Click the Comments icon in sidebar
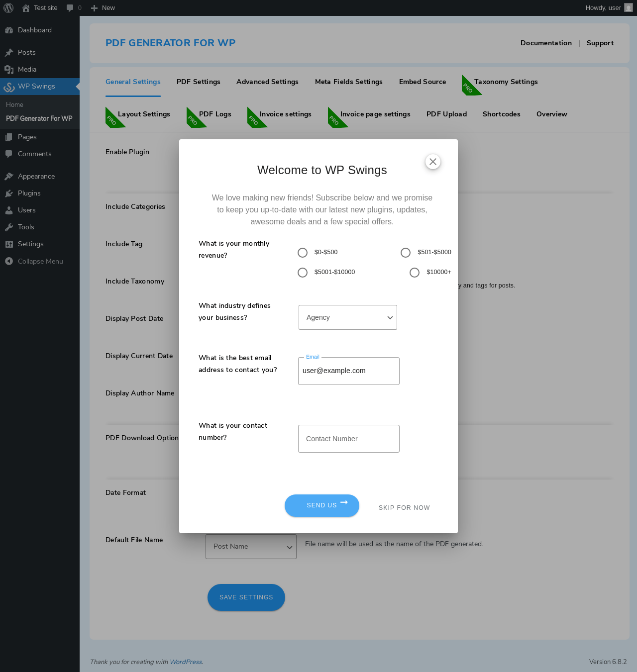This screenshot has width=637, height=672. 9,154
